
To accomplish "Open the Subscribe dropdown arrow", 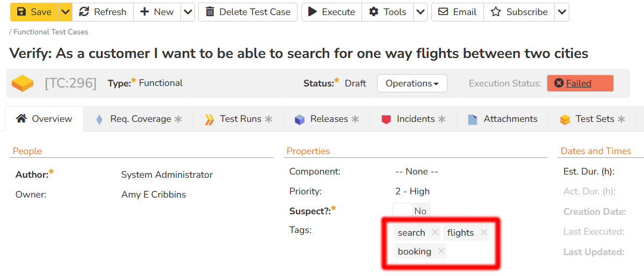I will (x=562, y=12).
